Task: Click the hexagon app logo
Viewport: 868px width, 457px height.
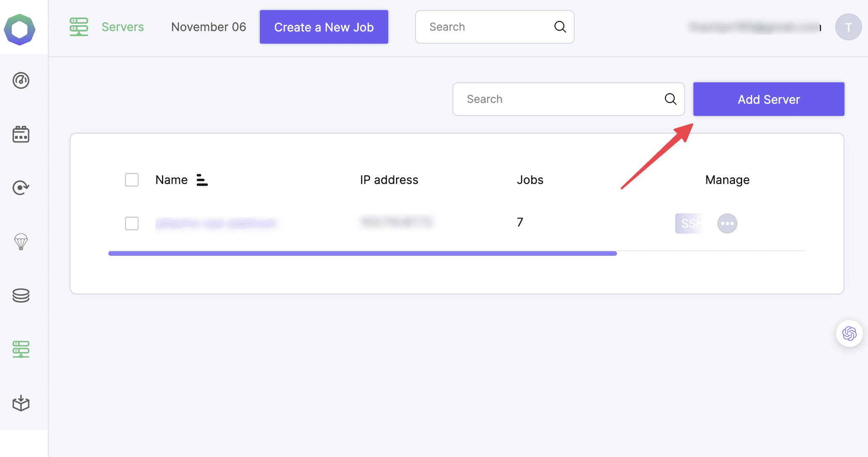Action: (x=20, y=29)
